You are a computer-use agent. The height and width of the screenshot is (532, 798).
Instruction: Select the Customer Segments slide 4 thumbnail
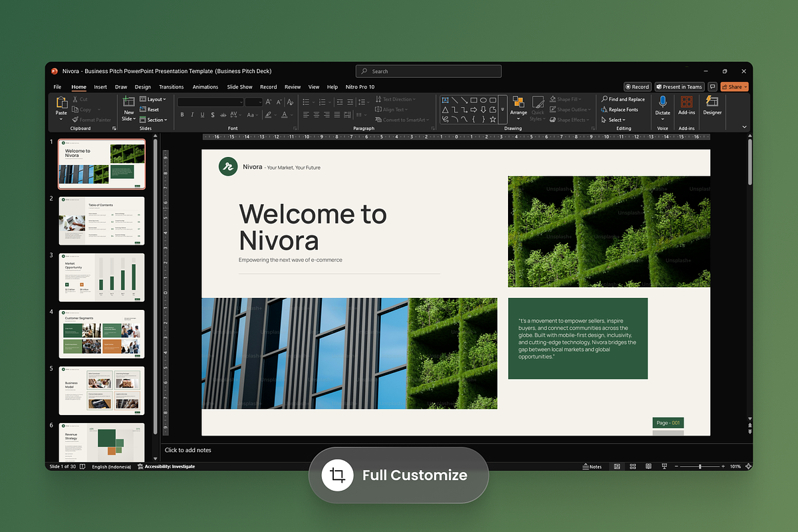point(102,334)
